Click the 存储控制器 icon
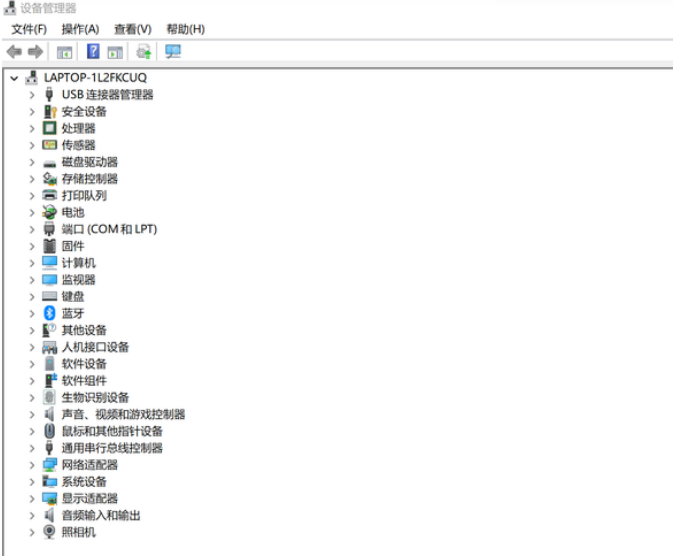Viewport: 673px width, 558px height. [x=49, y=179]
